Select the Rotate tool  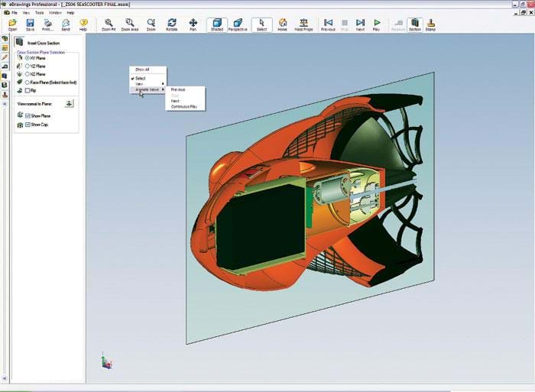click(172, 24)
